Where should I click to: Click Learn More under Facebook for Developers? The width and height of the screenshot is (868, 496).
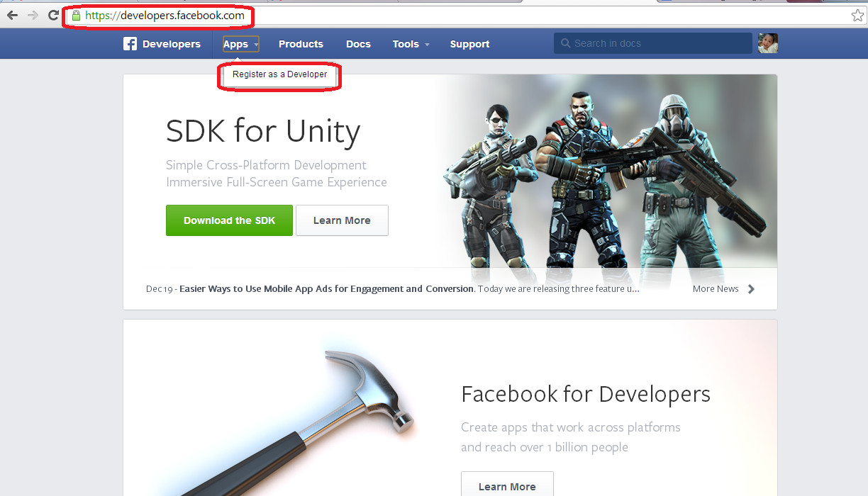pos(507,486)
